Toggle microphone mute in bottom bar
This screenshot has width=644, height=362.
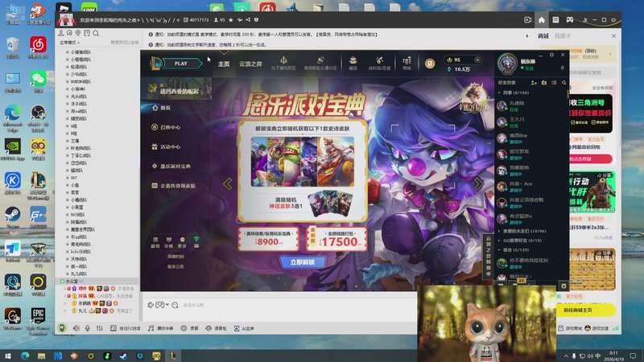pyautogui.click(x=88, y=328)
